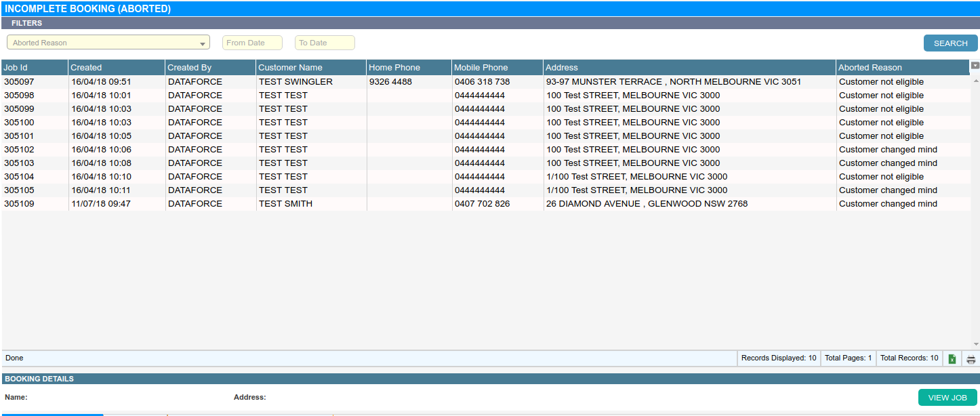Collapse the FILTERS section header

pyautogui.click(x=27, y=23)
